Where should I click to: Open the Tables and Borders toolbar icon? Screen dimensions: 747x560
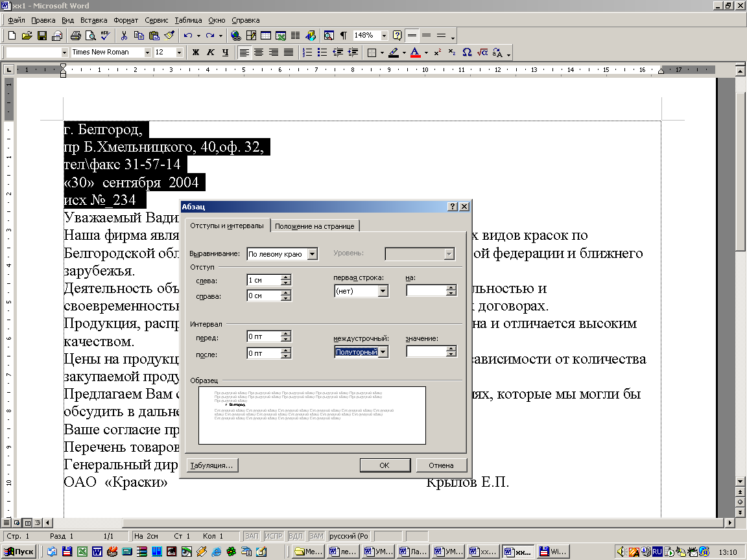pos(251,35)
